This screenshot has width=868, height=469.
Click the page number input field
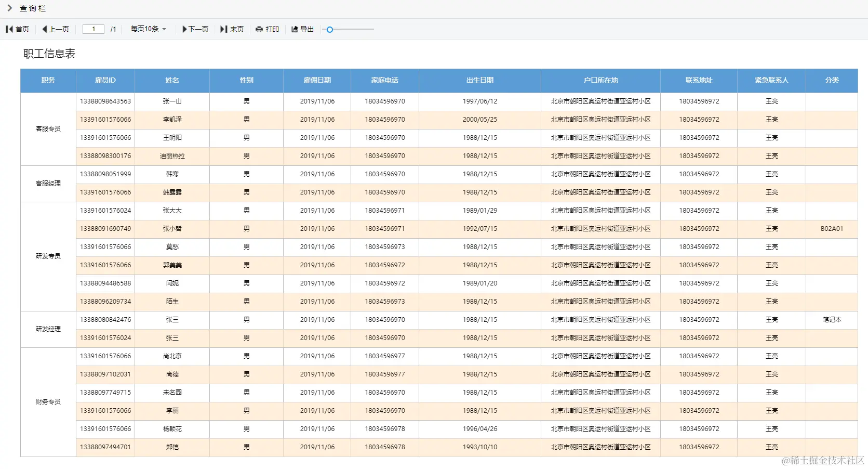94,29
